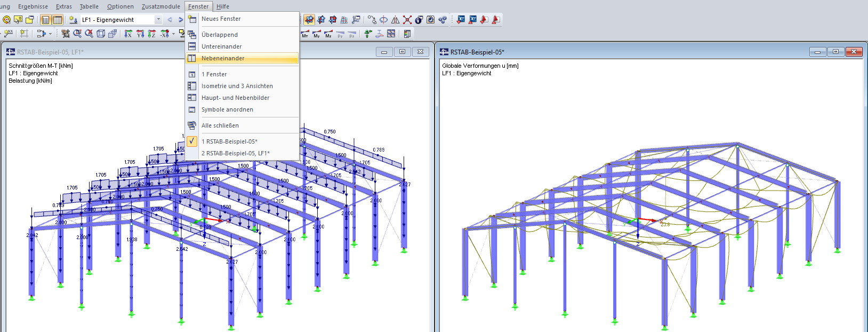The width and height of the screenshot is (868, 332).
Task: Click Symbole anordnen entry
Action: [x=242, y=109]
